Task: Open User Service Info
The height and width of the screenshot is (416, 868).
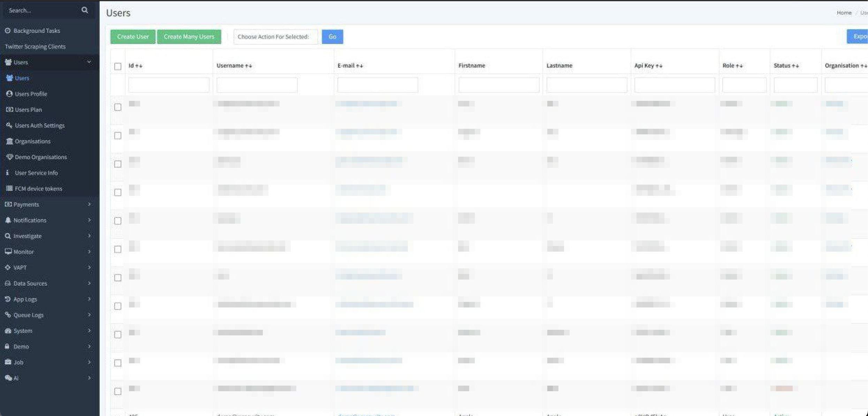Action: [36, 172]
